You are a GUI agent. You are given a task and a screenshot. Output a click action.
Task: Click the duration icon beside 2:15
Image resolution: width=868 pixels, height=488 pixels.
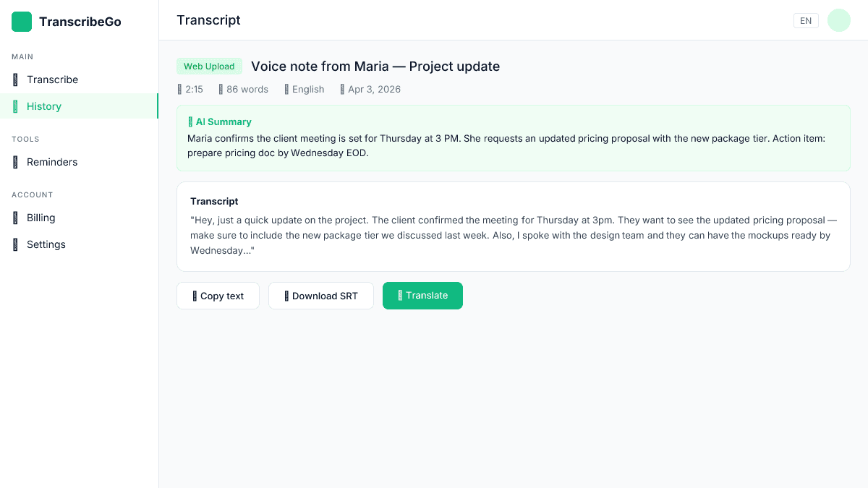pyautogui.click(x=180, y=89)
